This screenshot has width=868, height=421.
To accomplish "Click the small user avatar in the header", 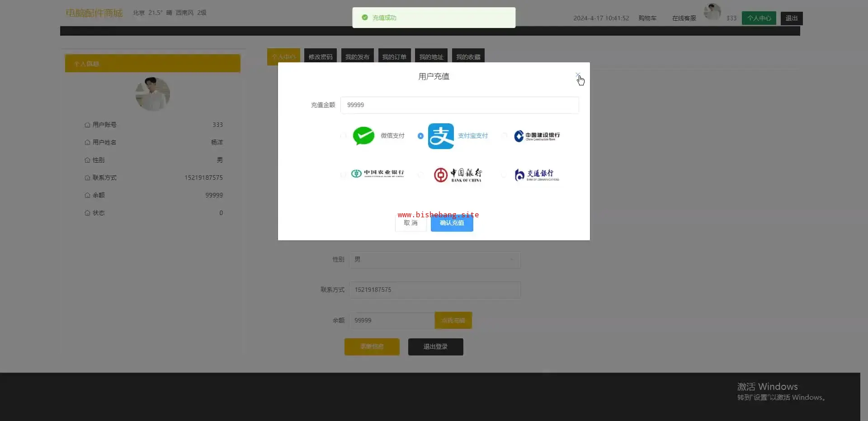I will tap(712, 11).
